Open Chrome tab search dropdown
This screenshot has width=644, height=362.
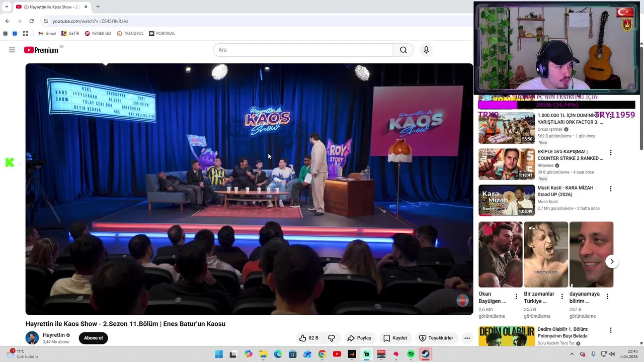(x=7, y=7)
